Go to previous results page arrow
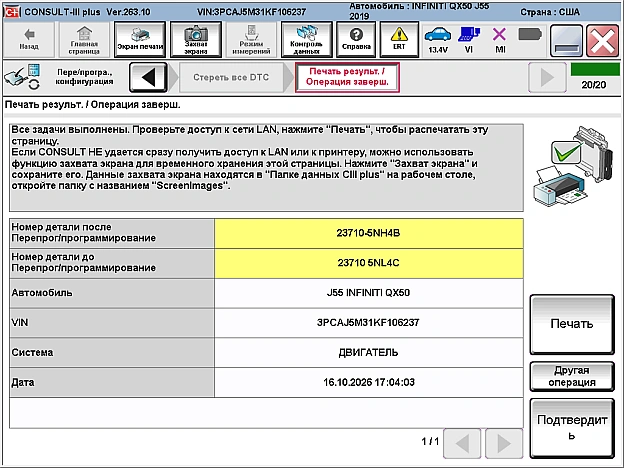 [x=462, y=443]
